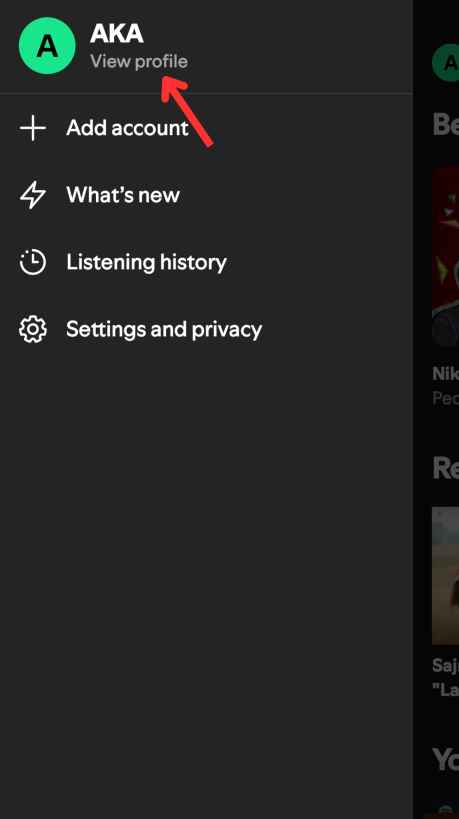Image resolution: width=459 pixels, height=819 pixels.
Task: Choose the 'Add account' menu entry
Action: pyautogui.click(x=127, y=128)
